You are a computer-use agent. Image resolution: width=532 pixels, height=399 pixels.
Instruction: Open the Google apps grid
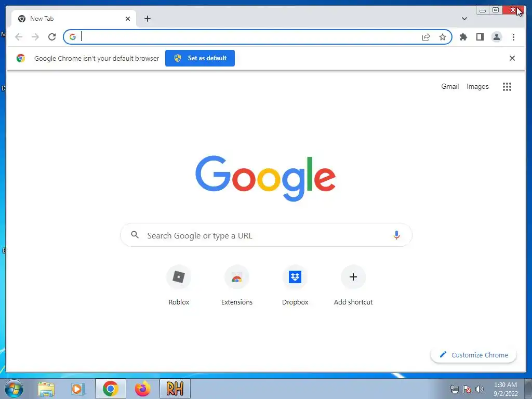[507, 87]
